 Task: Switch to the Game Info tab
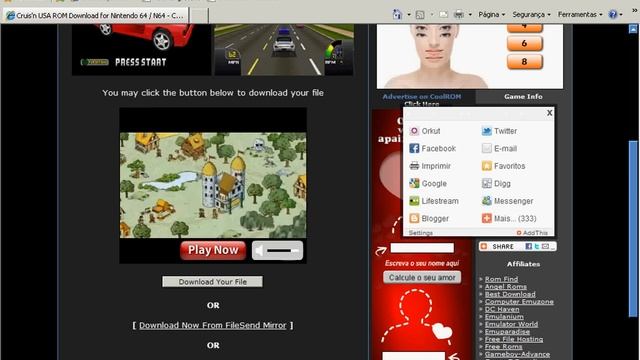pos(523,97)
